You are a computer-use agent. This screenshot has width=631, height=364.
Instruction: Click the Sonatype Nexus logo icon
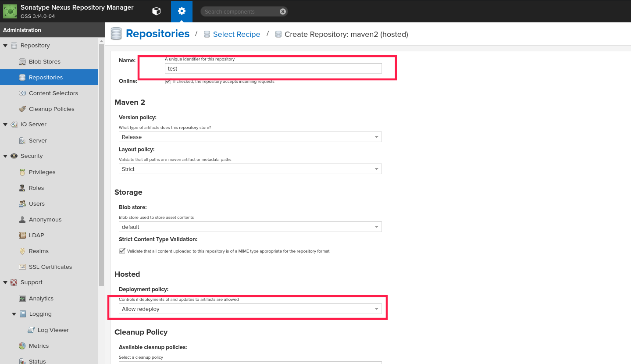coord(10,11)
